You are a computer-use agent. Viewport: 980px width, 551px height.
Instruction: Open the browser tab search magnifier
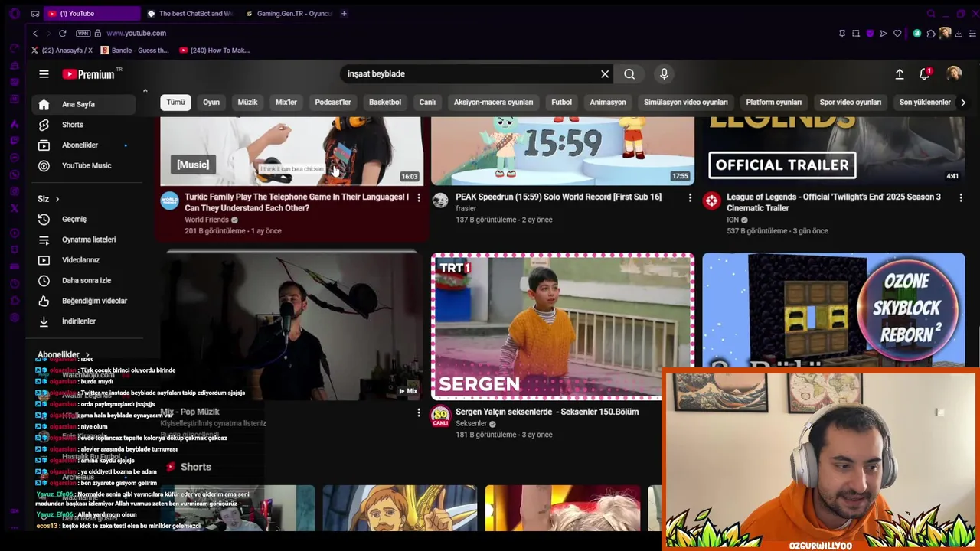[x=931, y=13]
